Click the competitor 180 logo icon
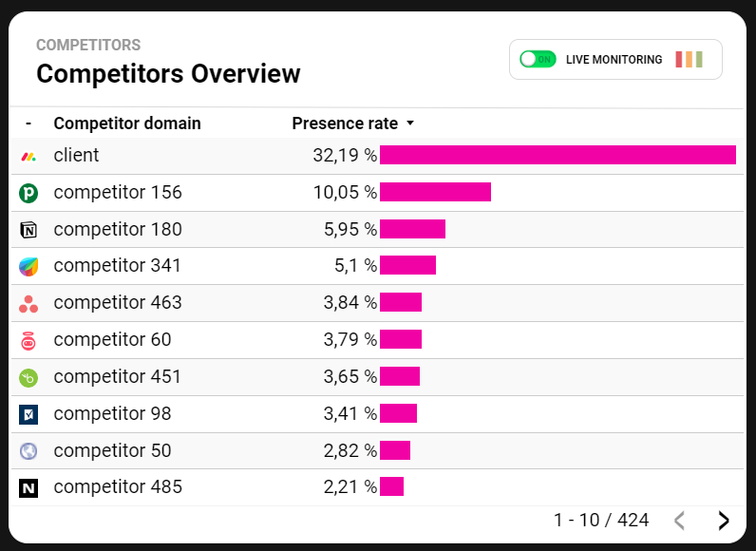Screen dimensions: 756x551 point(28,230)
